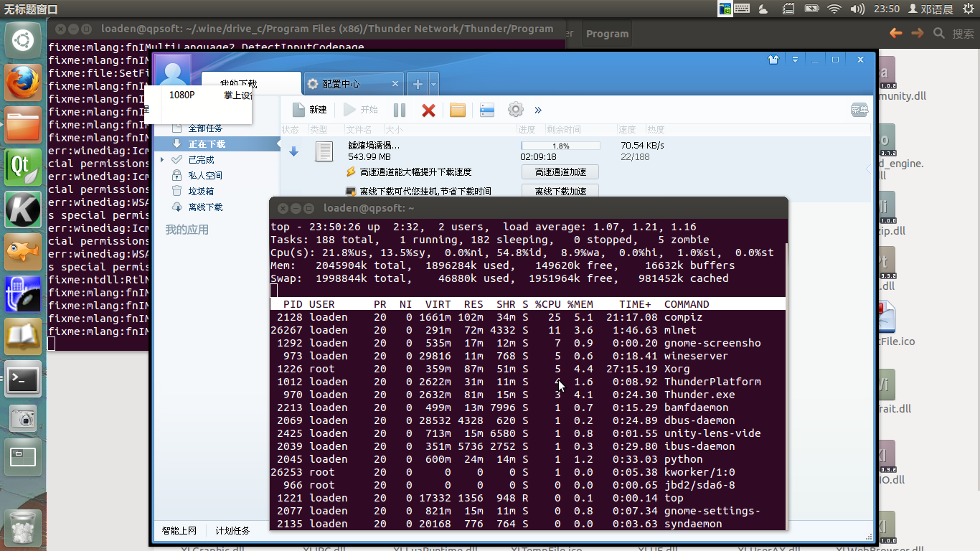Sort by the 文件名 column header
Viewport: 980px width, 551px height.
(x=359, y=130)
